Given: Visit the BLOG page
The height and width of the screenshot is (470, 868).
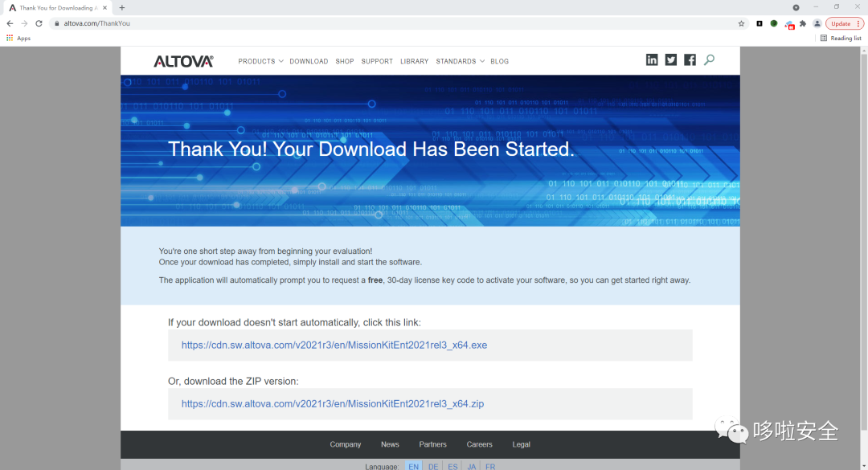Looking at the screenshot, I should pyautogui.click(x=499, y=61).
